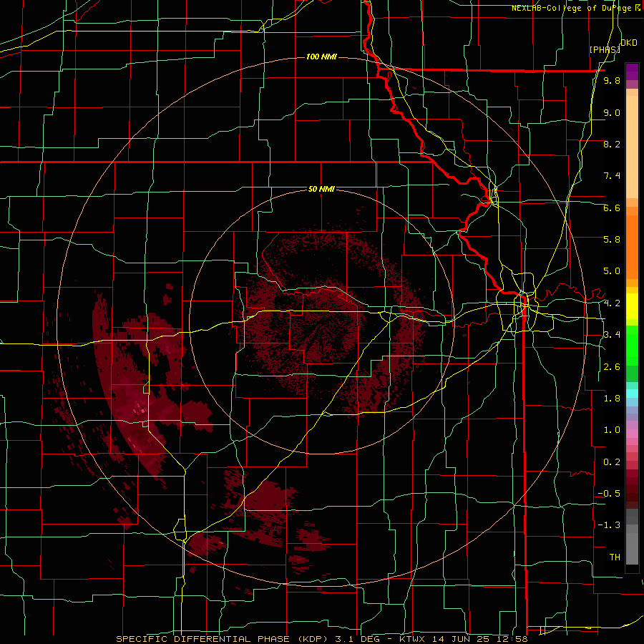Click the [PHAS] legend header
Image resolution: width=644 pixels, height=644 pixels.
(605, 49)
